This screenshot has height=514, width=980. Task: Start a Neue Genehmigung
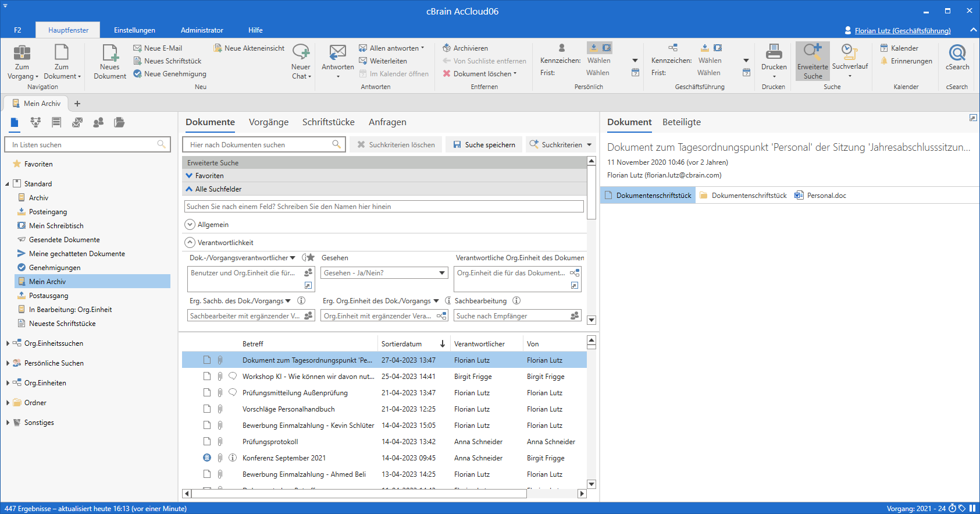click(170, 74)
